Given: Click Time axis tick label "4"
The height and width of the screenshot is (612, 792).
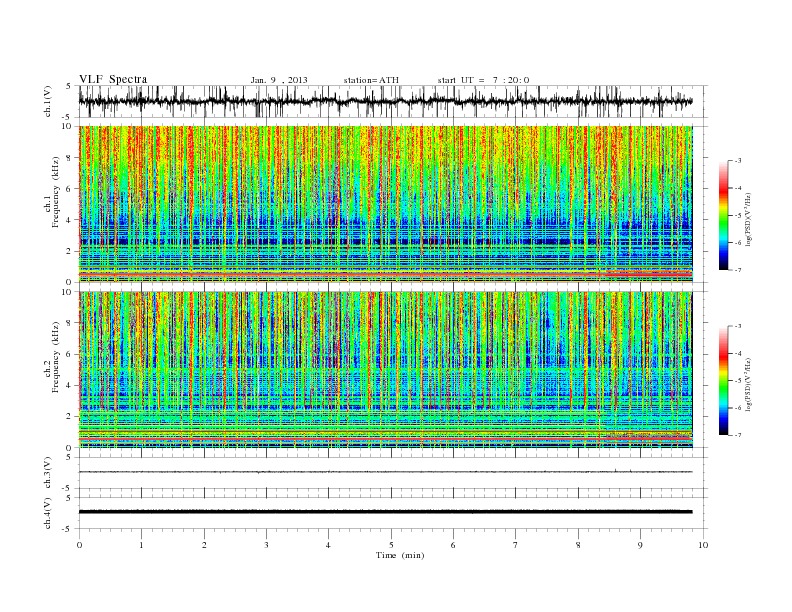Looking at the screenshot, I should point(328,545).
